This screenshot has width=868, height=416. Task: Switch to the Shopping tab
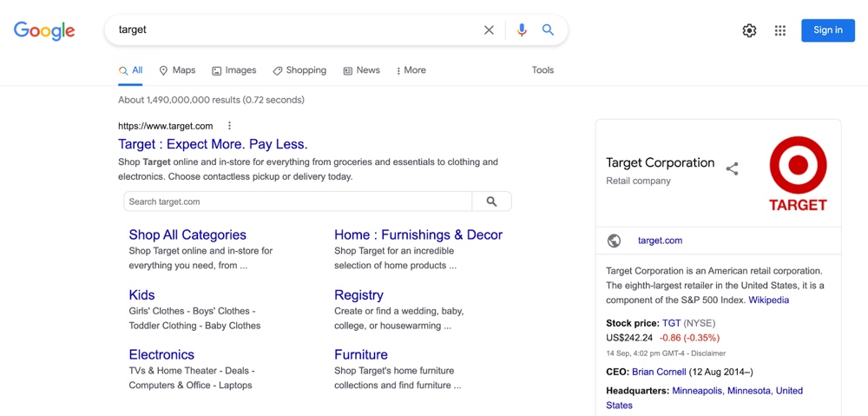(x=299, y=70)
